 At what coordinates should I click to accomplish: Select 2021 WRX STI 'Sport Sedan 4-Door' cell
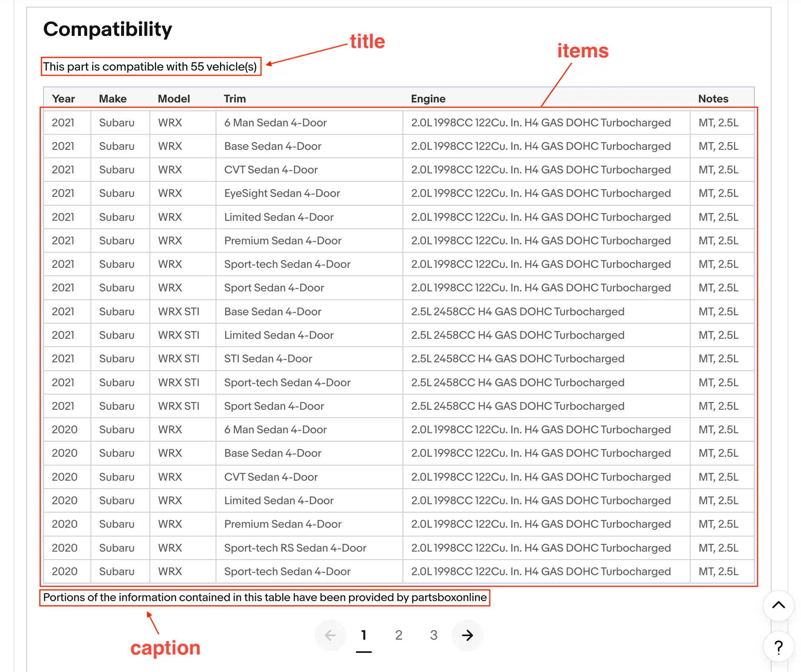click(x=309, y=406)
